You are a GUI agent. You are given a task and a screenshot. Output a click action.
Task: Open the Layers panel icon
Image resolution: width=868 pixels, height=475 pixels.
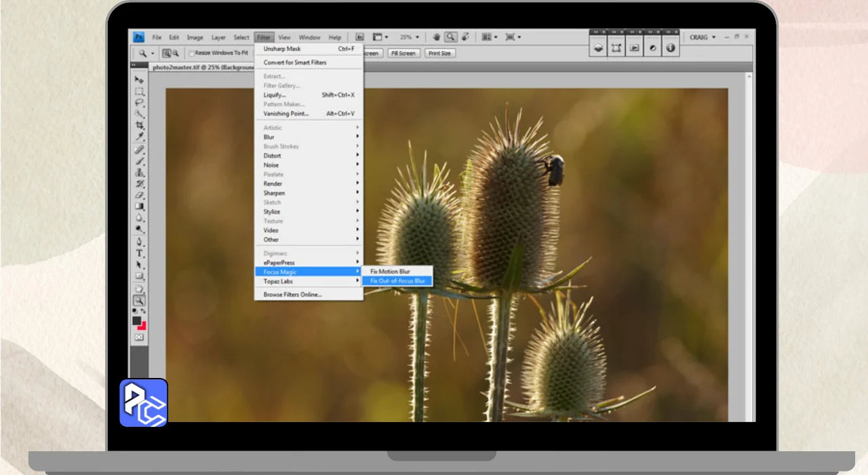[598, 47]
